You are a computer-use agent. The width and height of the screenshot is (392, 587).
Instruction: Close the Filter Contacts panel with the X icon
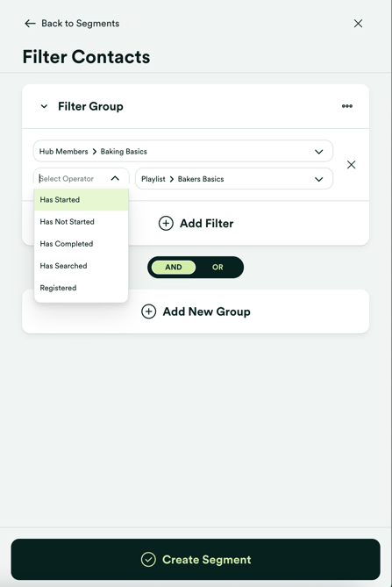[358, 24]
